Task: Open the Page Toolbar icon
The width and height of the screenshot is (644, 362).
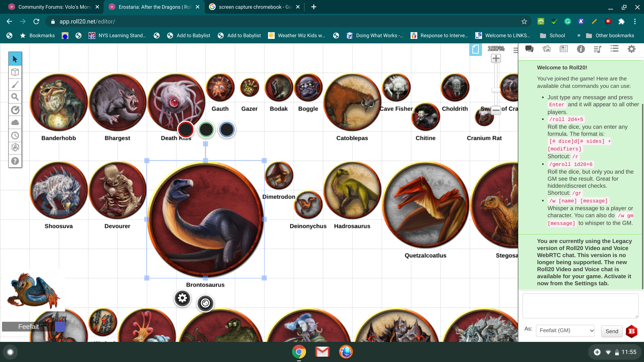Action: [475, 50]
